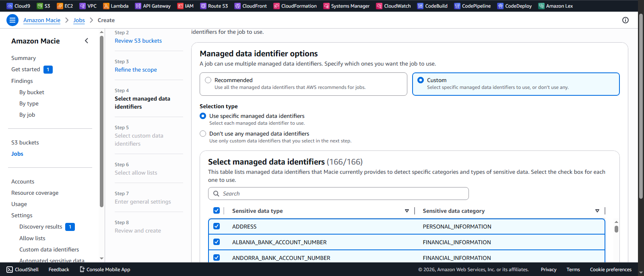
Task: Toggle the hamburger navigation menu button
Action: (x=12, y=20)
